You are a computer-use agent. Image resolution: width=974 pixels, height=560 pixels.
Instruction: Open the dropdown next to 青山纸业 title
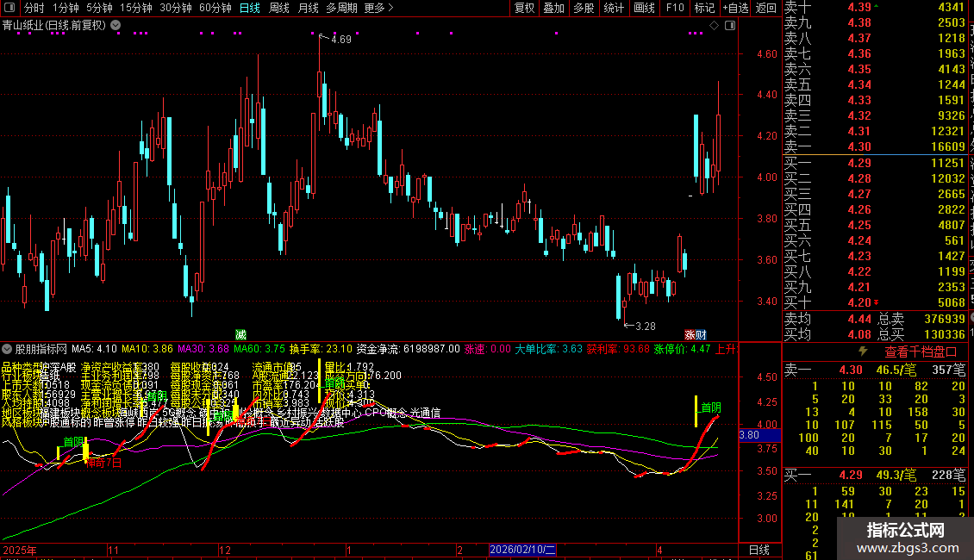click(x=116, y=26)
